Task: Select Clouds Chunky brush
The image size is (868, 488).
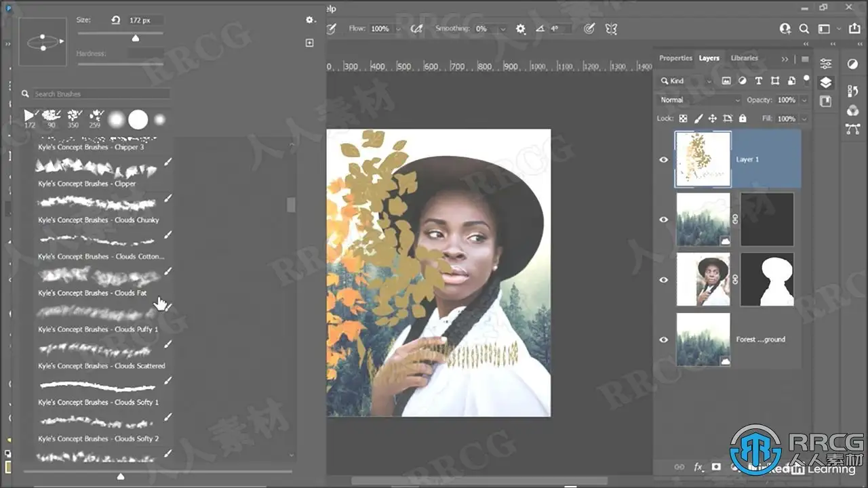Action: click(x=104, y=209)
